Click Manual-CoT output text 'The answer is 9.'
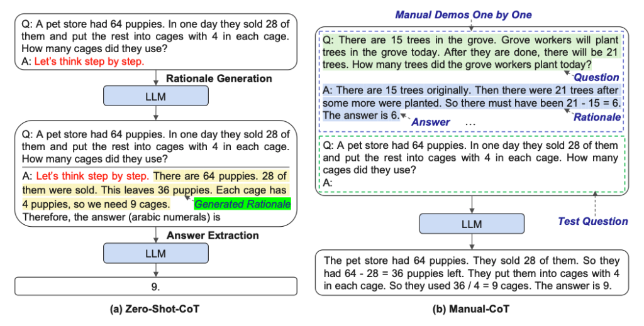The image size is (644, 326). pos(574,285)
